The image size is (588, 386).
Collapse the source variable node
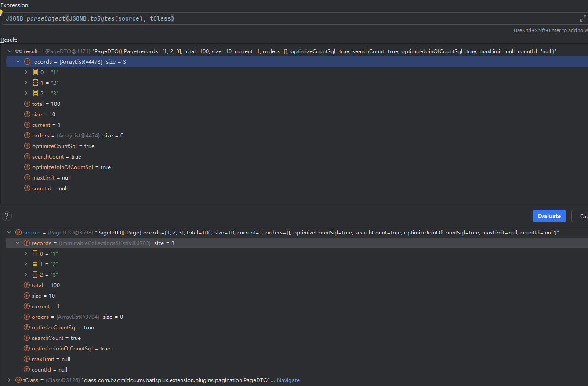click(x=9, y=233)
